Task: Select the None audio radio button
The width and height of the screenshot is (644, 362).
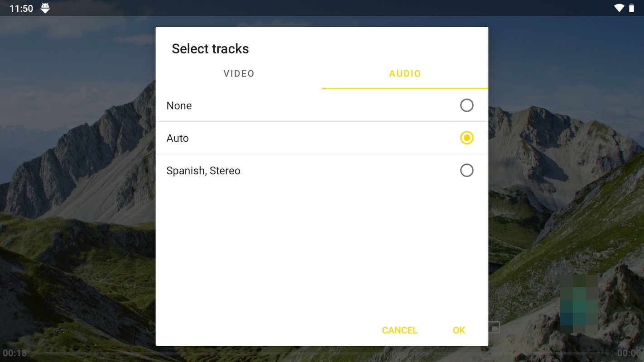Action: tap(466, 105)
